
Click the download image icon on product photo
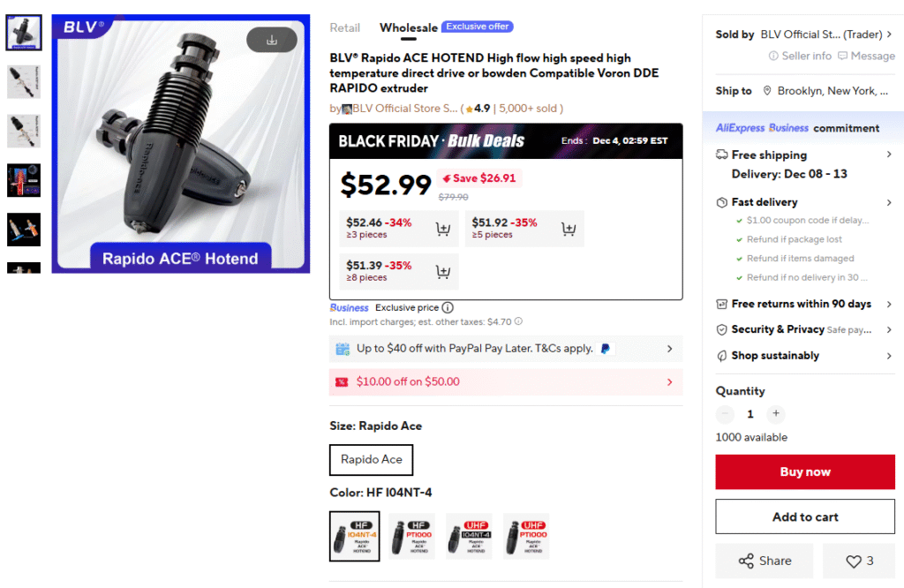pyautogui.click(x=272, y=40)
